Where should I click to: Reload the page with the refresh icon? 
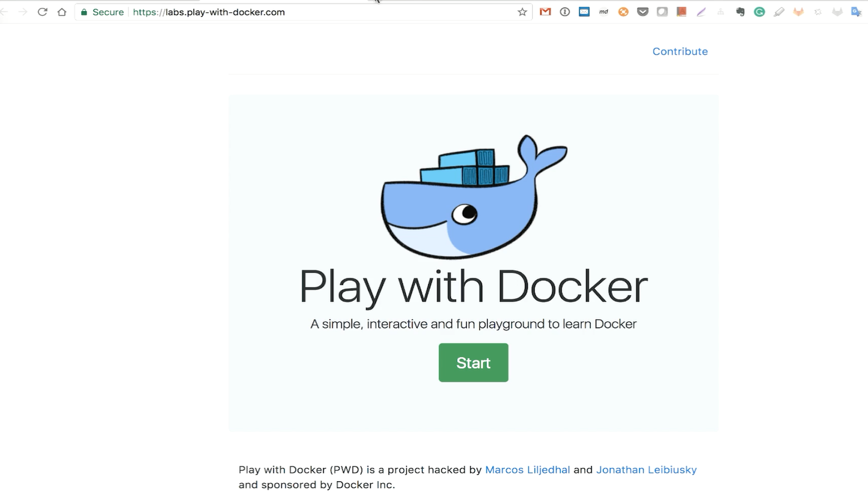click(x=42, y=12)
